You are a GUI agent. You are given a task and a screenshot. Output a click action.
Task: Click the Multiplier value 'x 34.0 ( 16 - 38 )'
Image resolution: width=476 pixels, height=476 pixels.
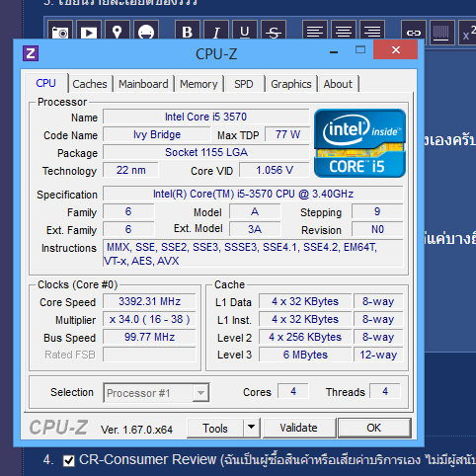pos(149,319)
